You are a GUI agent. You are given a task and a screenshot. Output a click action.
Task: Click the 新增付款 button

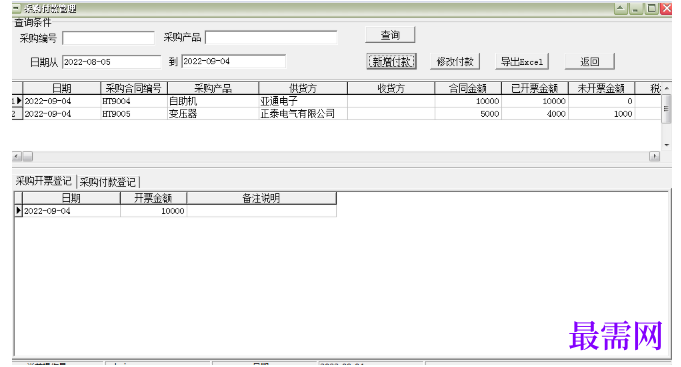tap(391, 62)
